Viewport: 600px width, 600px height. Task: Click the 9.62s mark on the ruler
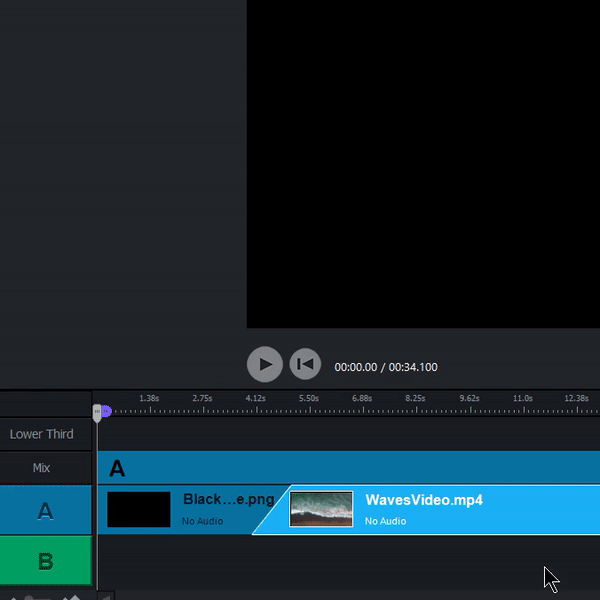[x=470, y=398]
